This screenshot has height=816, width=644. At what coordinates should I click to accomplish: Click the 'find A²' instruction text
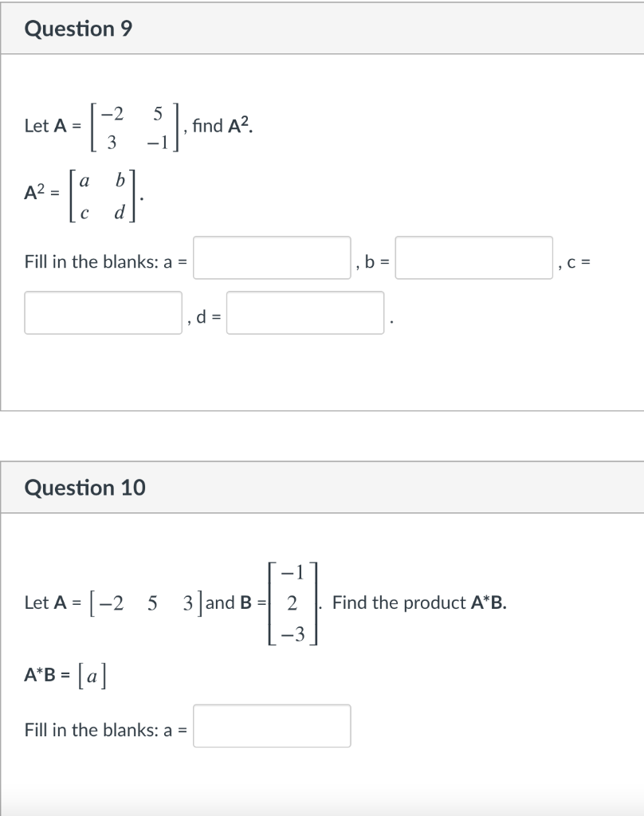pos(223,125)
